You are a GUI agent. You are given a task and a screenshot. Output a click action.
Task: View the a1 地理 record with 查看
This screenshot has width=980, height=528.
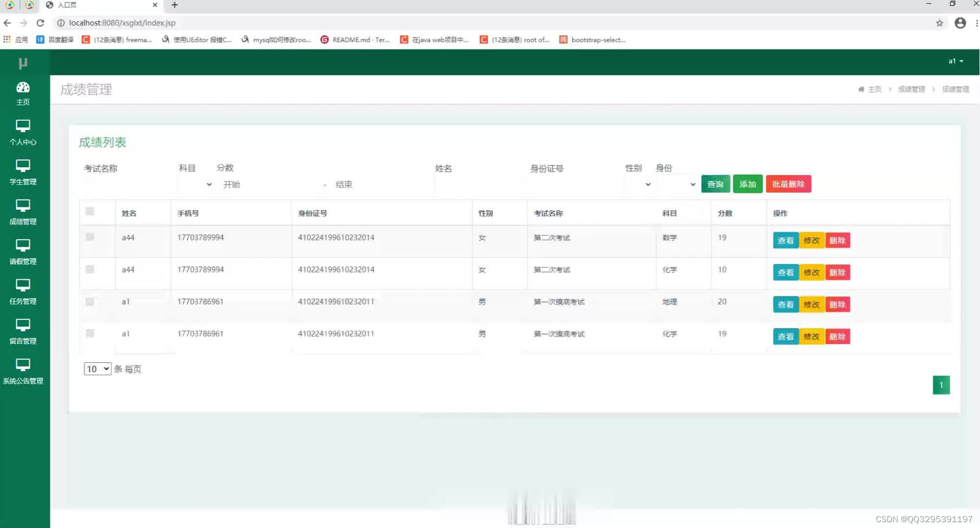pos(786,305)
